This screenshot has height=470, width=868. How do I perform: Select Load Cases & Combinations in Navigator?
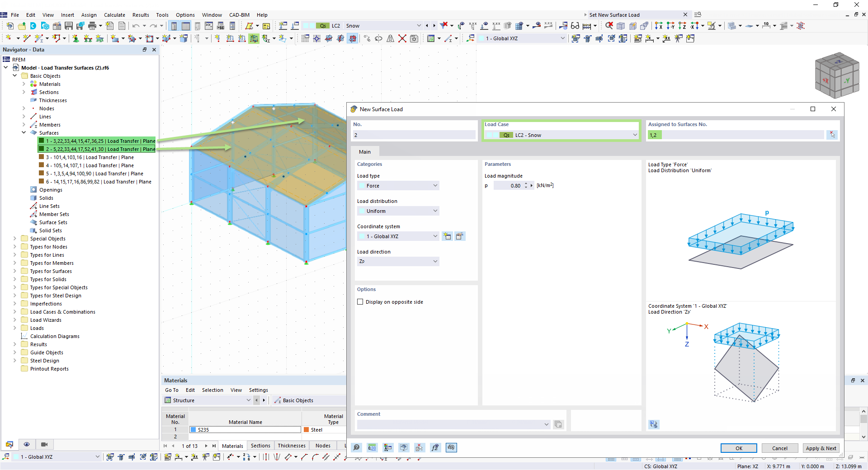coord(63,312)
